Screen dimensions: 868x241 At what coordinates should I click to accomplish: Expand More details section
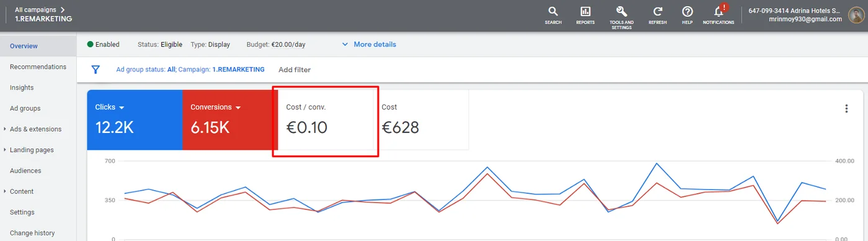pos(369,44)
